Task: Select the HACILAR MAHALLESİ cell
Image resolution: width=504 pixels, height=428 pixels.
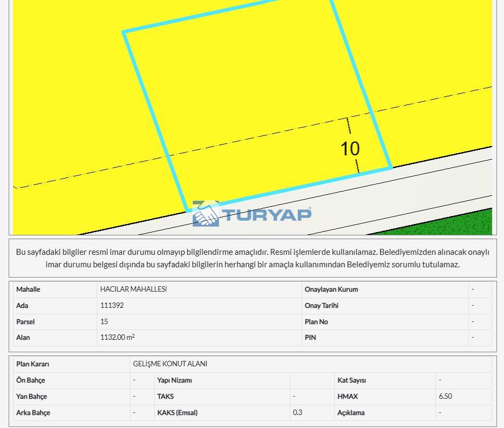Action: 133,289
